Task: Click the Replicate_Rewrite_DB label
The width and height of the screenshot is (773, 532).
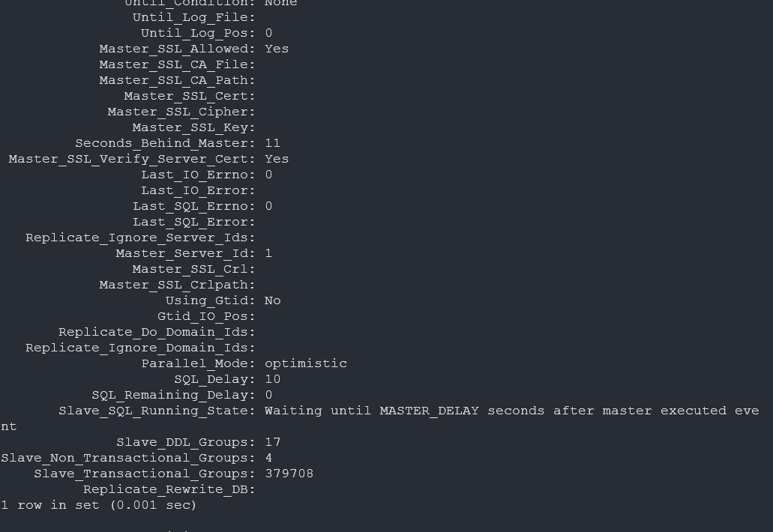Action: tap(169, 489)
